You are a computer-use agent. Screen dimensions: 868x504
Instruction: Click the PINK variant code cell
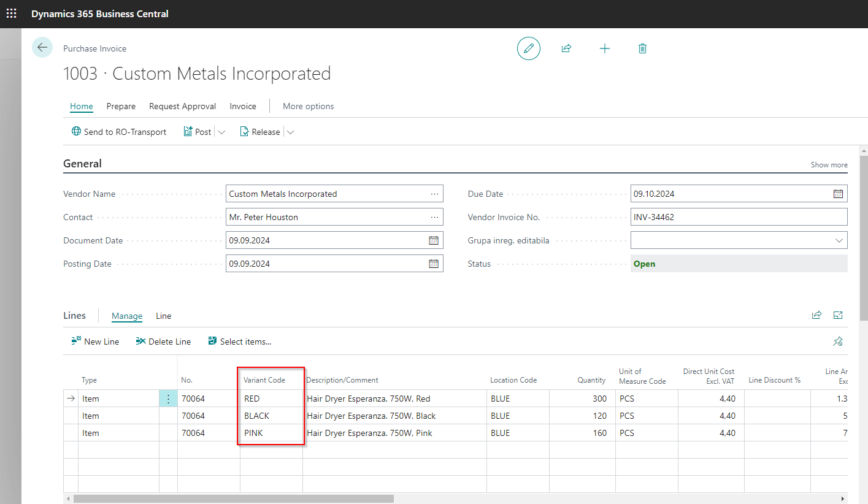point(271,433)
